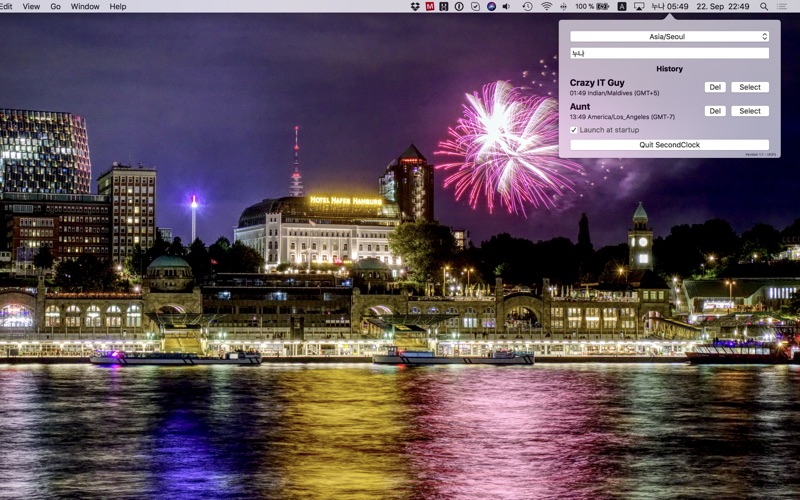Viewport: 800px width, 500px height.
Task: Select the Aunt history entry
Action: point(749,111)
